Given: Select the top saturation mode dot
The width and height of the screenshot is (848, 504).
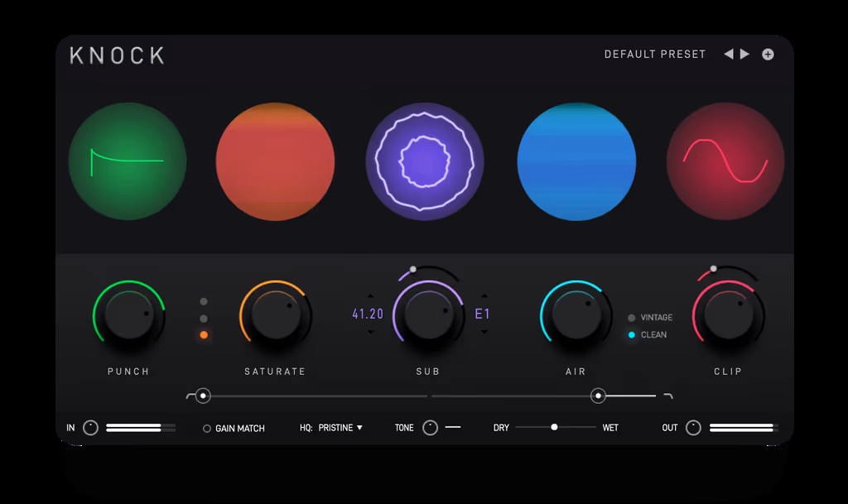Looking at the screenshot, I should (204, 301).
